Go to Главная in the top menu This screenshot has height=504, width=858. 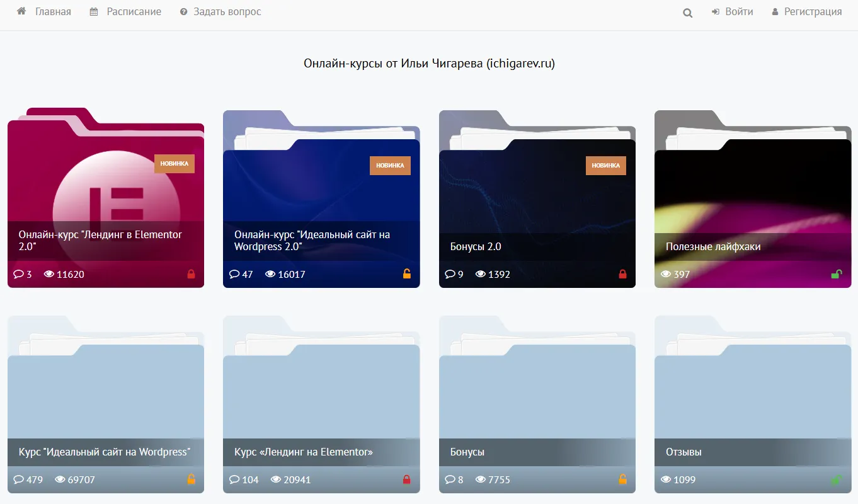click(44, 11)
